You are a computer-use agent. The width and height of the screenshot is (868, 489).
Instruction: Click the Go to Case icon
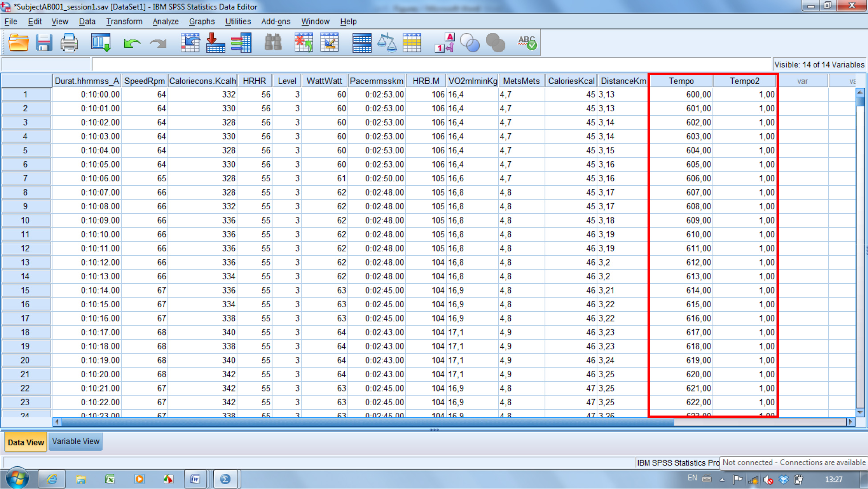point(190,43)
